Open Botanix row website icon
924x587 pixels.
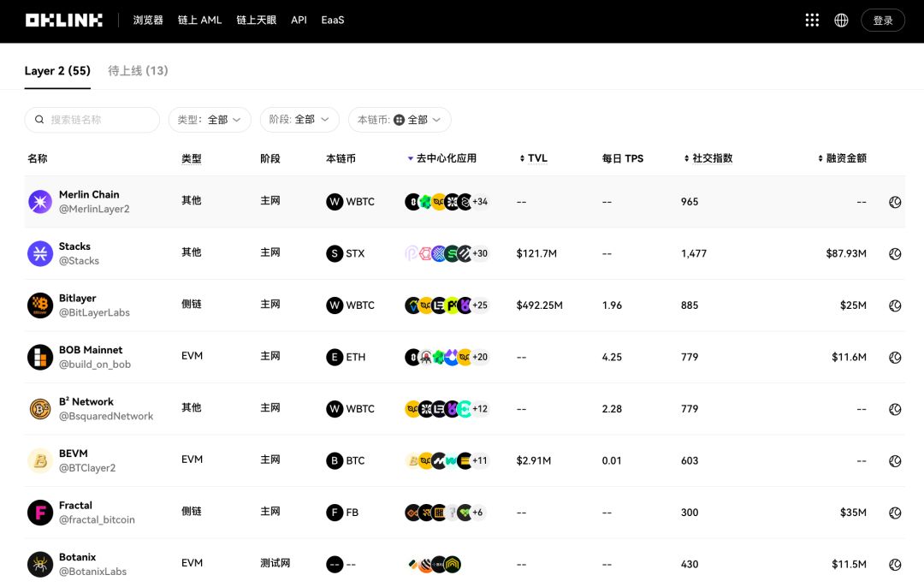(x=895, y=566)
